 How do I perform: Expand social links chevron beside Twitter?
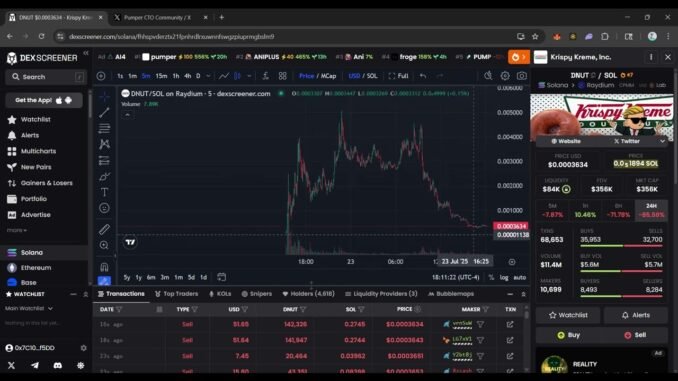tap(662, 141)
